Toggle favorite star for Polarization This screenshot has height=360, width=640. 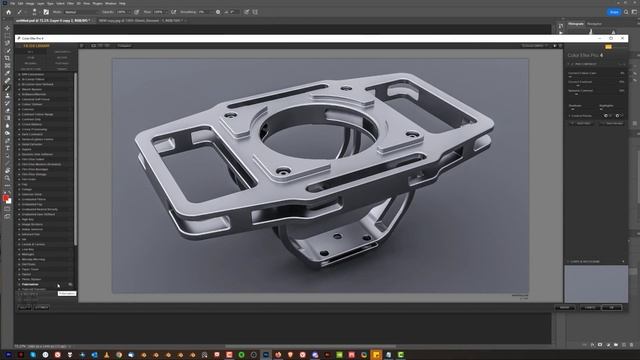(x=19, y=284)
